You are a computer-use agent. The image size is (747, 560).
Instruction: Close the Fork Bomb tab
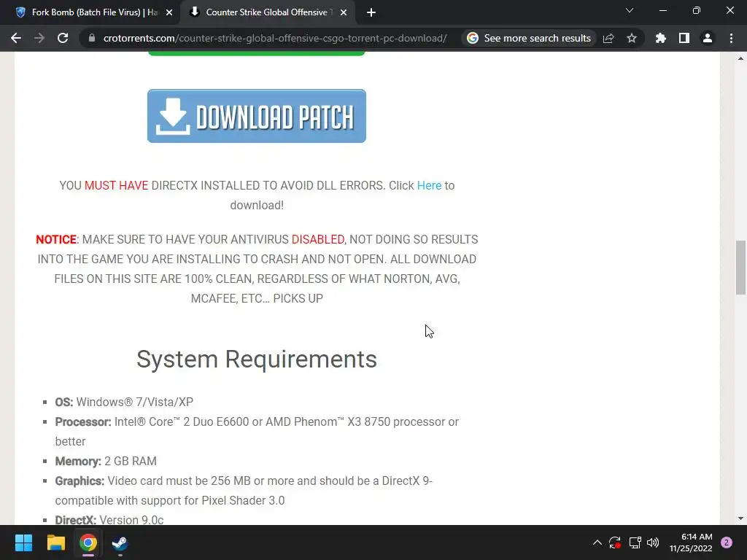tap(169, 12)
